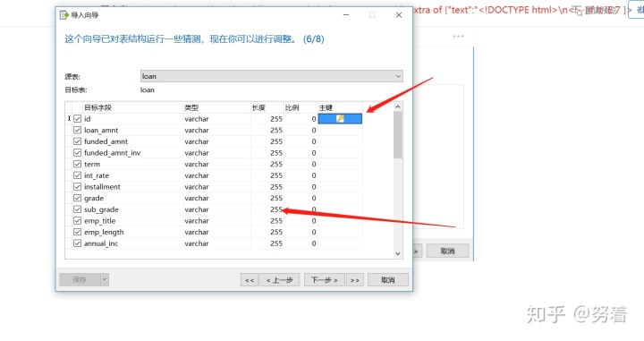Click the emp_title field name
The width and height of the screenshot is (644, 341).
click(x=100, y=221)
